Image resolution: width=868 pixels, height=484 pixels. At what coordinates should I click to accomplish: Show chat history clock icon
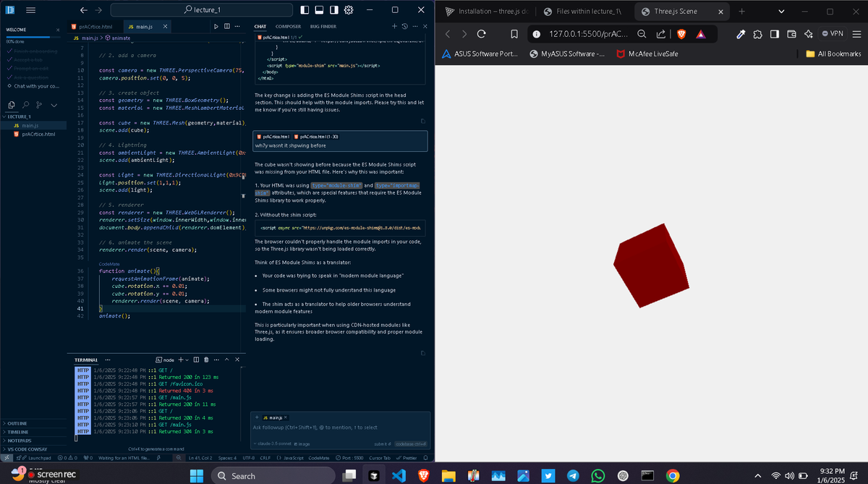[x=404, y=26]
